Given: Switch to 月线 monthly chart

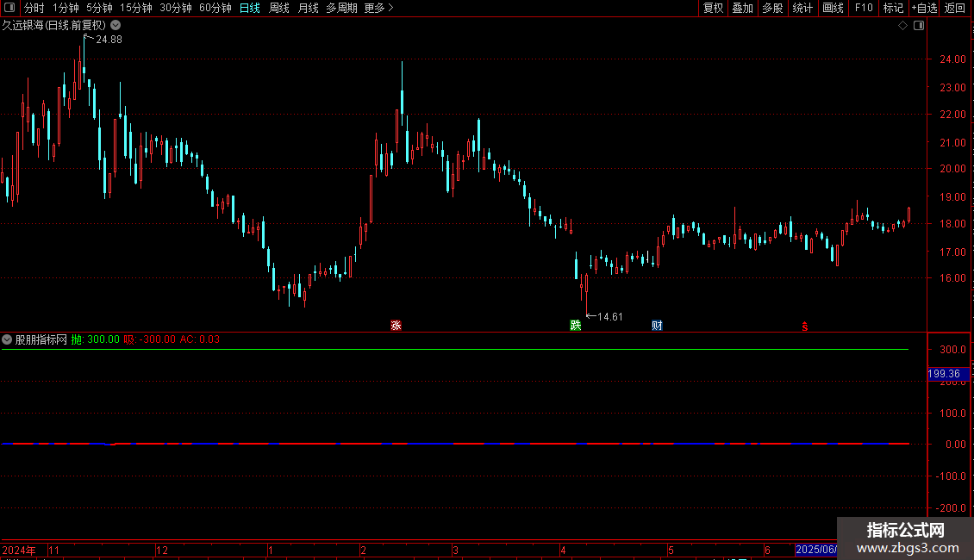Looking at the screenshot, I should [308, 8].
